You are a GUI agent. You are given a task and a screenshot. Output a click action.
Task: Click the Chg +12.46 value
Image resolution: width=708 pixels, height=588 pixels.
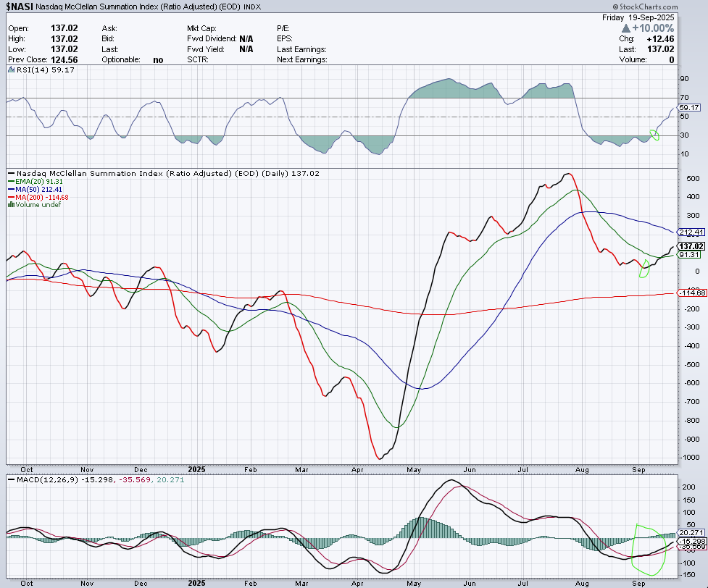[x=660, y=39]
